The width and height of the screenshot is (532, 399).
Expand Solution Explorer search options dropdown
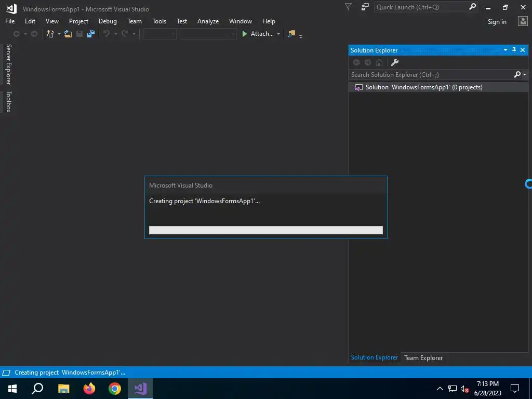point(525,75)
